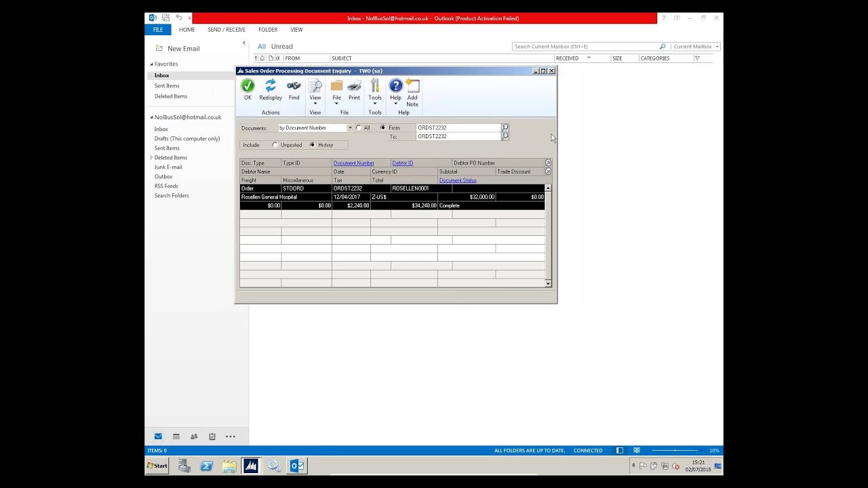Click the Document Number column link
The image size is (868, 488).
(x=354, y=163)
